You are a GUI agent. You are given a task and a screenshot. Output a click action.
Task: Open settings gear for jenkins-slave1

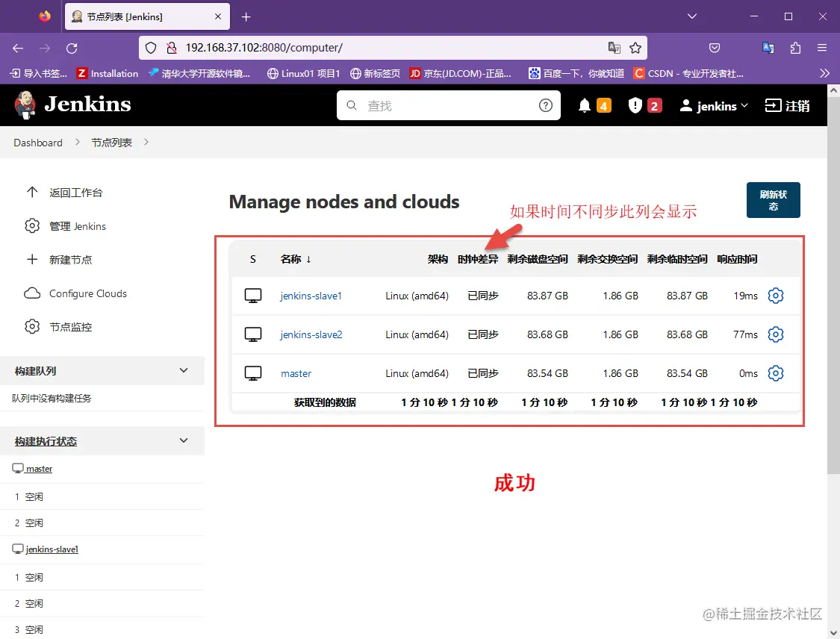click(775, 296)
